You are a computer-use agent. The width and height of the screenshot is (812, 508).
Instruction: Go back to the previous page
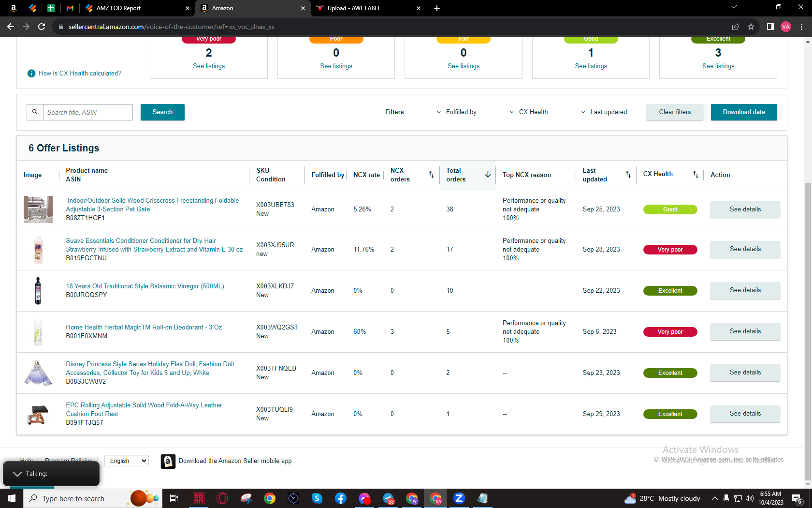tap(11, 27)
